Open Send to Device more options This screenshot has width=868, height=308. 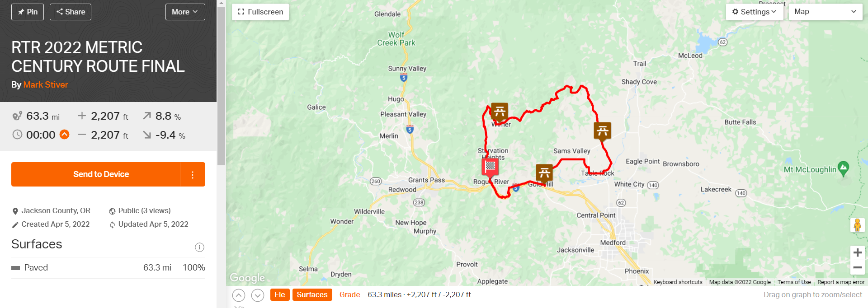point(193,174)
